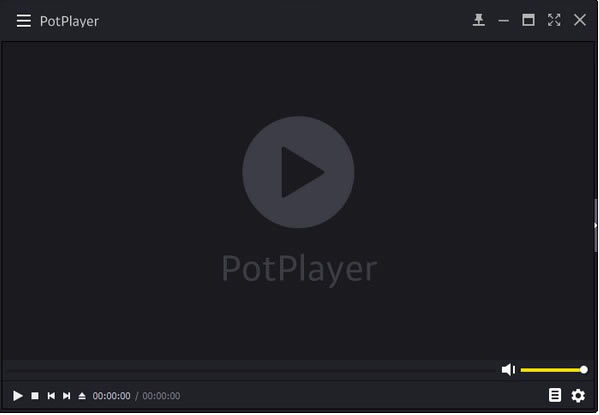Screen dimensions: 599x415
Task: Minimize the PotPlayer window
Action: tap(503, 21)
